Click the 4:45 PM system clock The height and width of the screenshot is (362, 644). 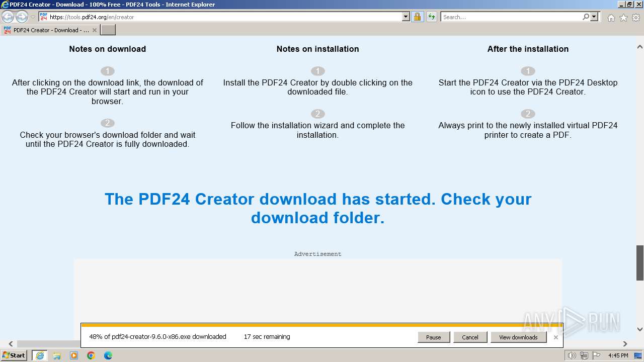pyautogui.click(x=618, y=355)
